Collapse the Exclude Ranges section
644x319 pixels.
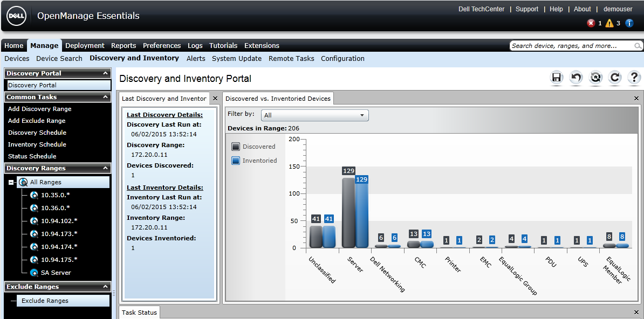(x=106, y=287)
